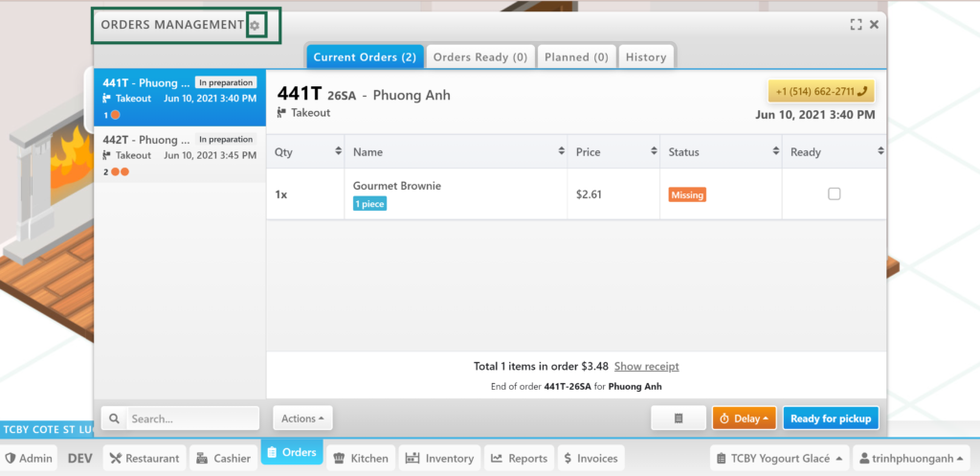Screen dimensions: 980x476
Task: Switch to the Orders Ready tab
Action: click(479, 57)
